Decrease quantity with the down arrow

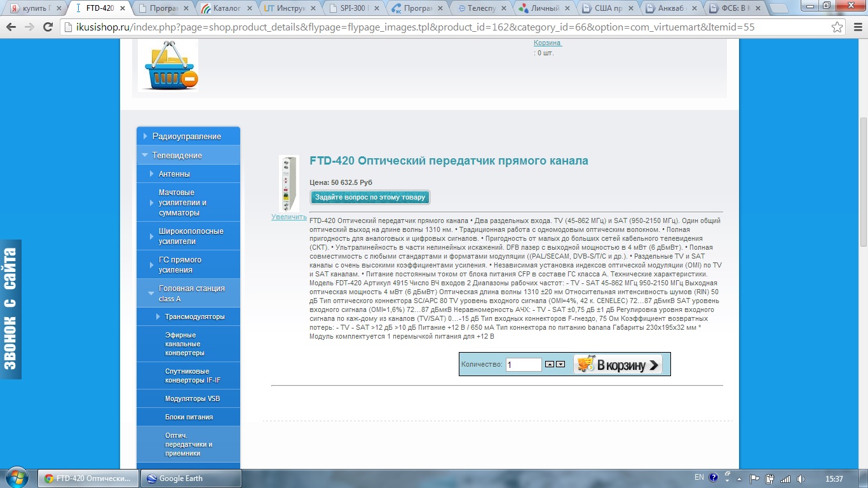pyautogui.click(x=560, y=364)
